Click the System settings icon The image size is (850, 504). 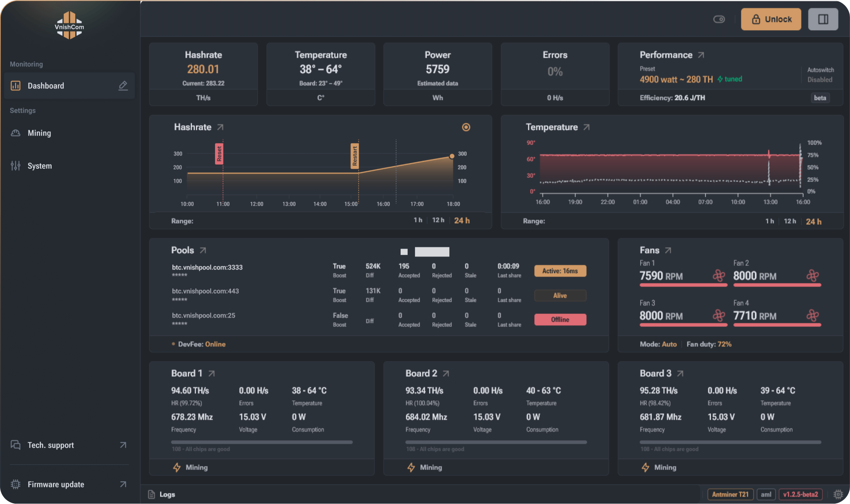pos(15,165)
